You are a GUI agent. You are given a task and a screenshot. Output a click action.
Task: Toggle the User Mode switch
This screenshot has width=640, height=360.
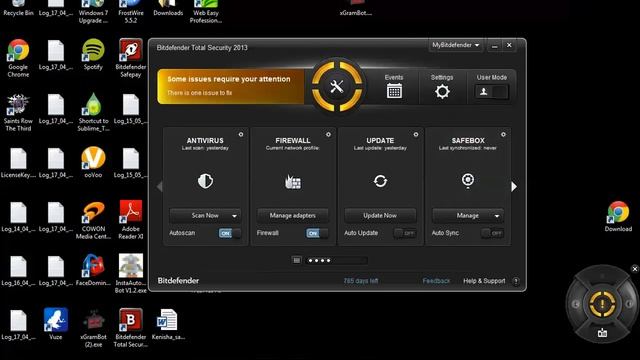click(491, 92)
